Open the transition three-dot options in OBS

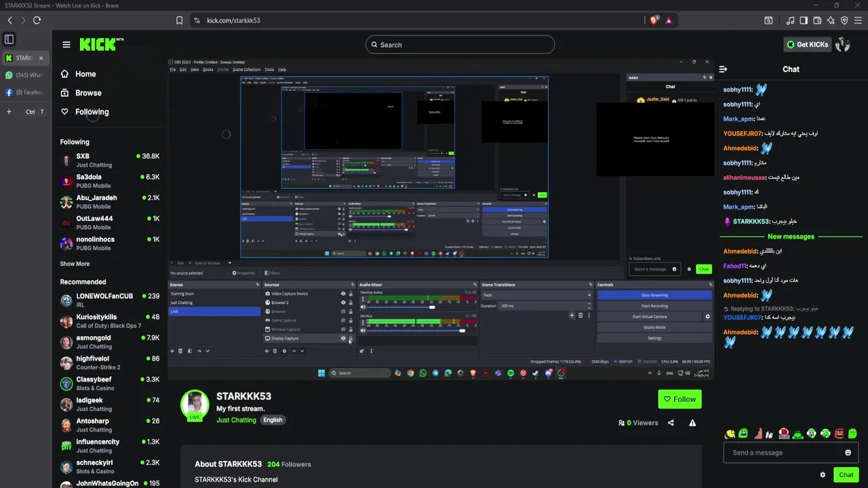click(589, 315)
